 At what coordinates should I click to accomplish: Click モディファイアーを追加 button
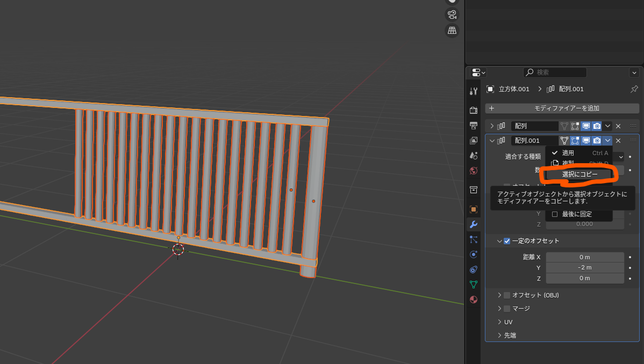(x=562, y=108)
